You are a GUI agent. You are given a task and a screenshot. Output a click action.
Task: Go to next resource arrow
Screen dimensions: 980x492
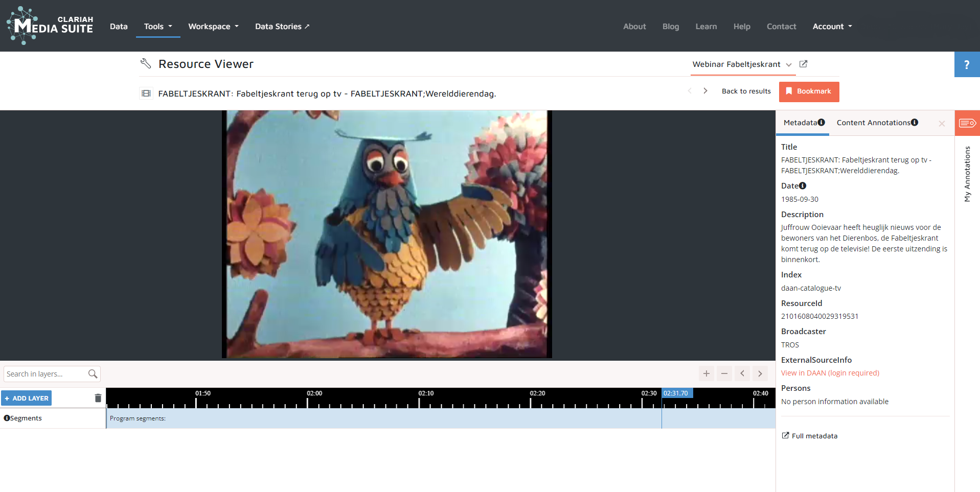(x=705, y=91)
